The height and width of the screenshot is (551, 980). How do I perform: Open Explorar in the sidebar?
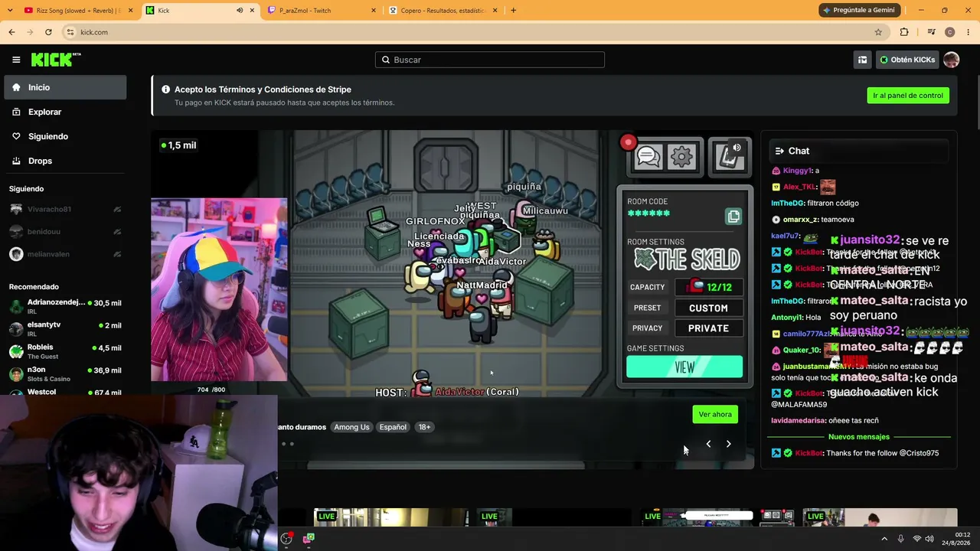65,112
